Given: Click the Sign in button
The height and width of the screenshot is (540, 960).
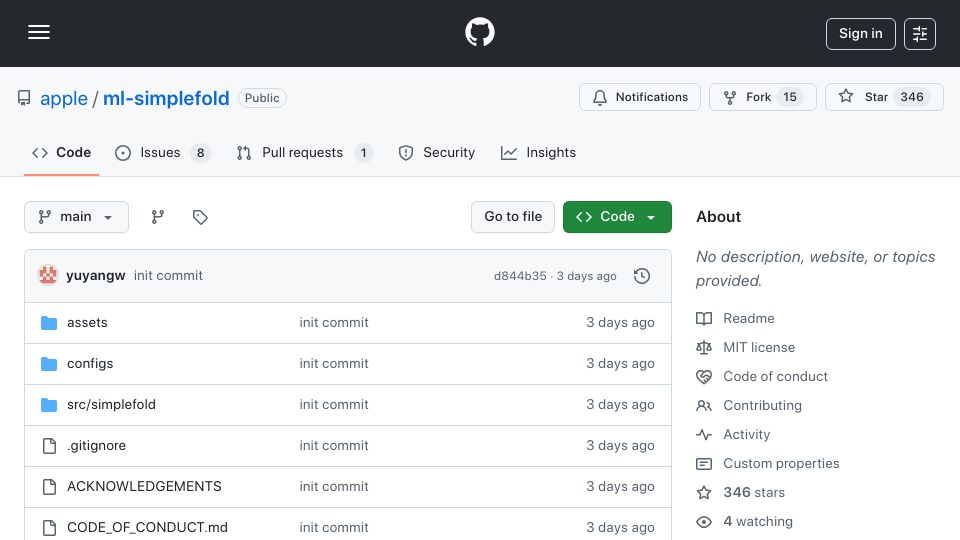Looking at the screenshot, I should click(860, 34).
